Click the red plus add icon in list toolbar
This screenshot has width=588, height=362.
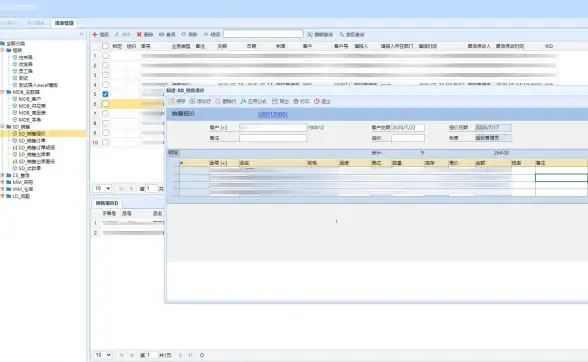pos(95,35)
